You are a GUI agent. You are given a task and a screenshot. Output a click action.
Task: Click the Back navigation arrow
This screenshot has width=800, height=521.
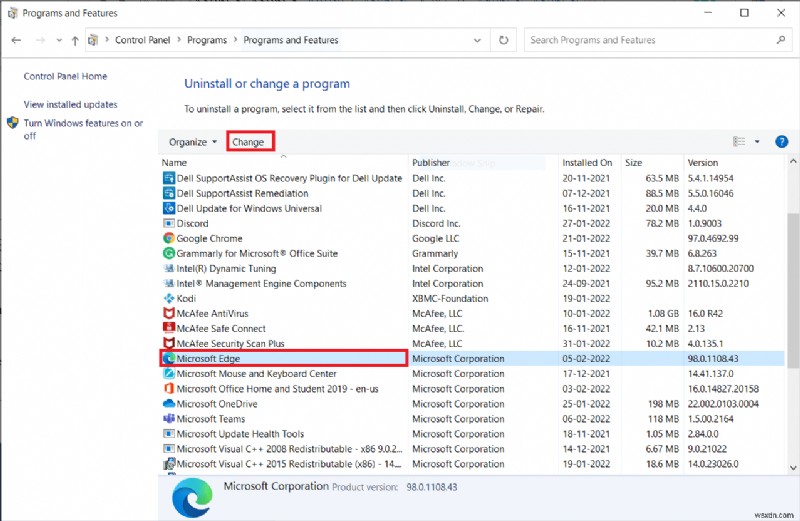(x=16, y=40)
